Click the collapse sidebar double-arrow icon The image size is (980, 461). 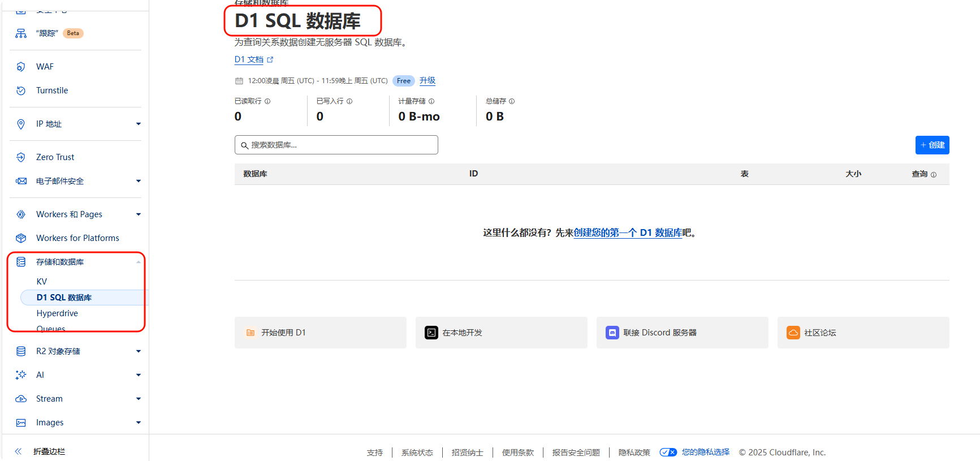pos(18,451)
